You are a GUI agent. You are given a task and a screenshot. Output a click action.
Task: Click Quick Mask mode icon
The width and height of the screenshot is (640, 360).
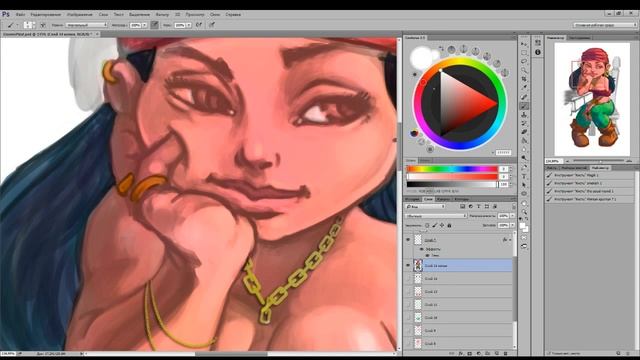[x=524, y=238]
